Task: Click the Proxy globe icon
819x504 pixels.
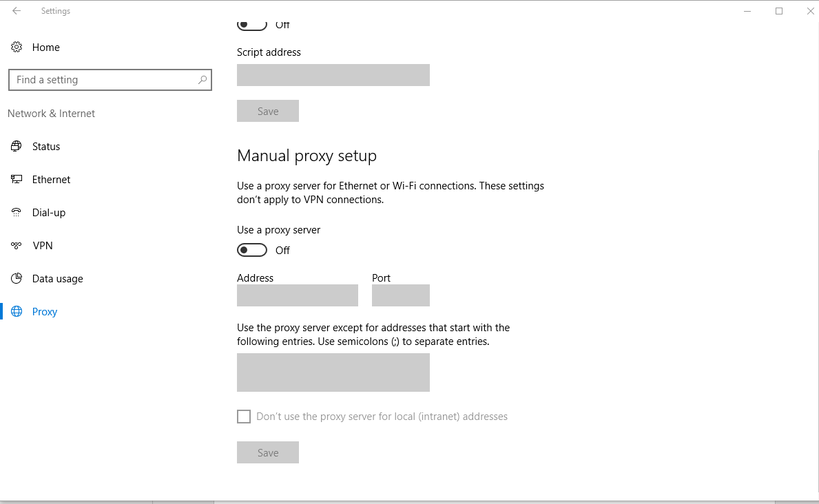Action: coord(17,311)
